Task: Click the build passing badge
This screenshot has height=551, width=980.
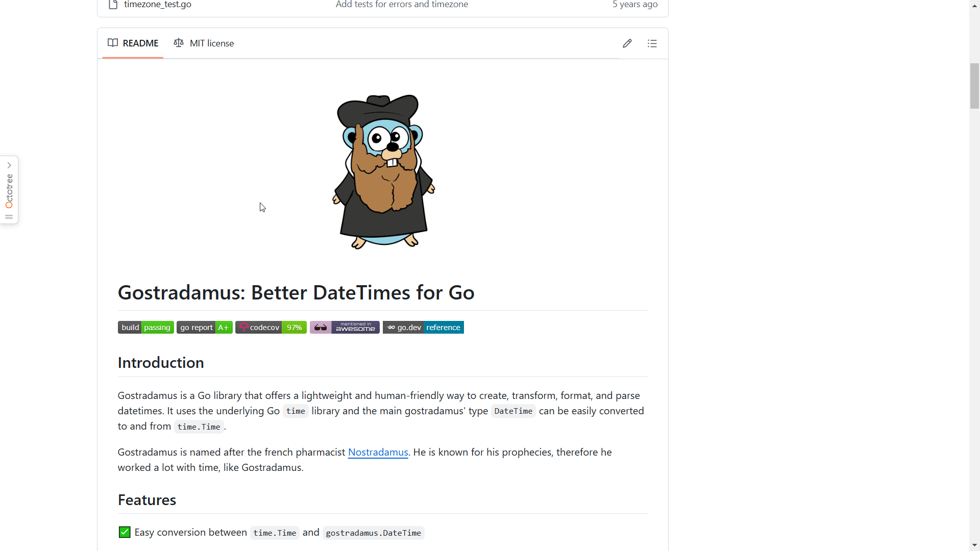Action: [x=145, y=328]
